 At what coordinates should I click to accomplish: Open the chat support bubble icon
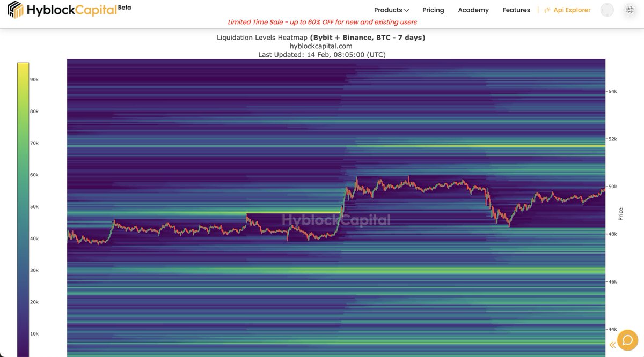[627, 340]
